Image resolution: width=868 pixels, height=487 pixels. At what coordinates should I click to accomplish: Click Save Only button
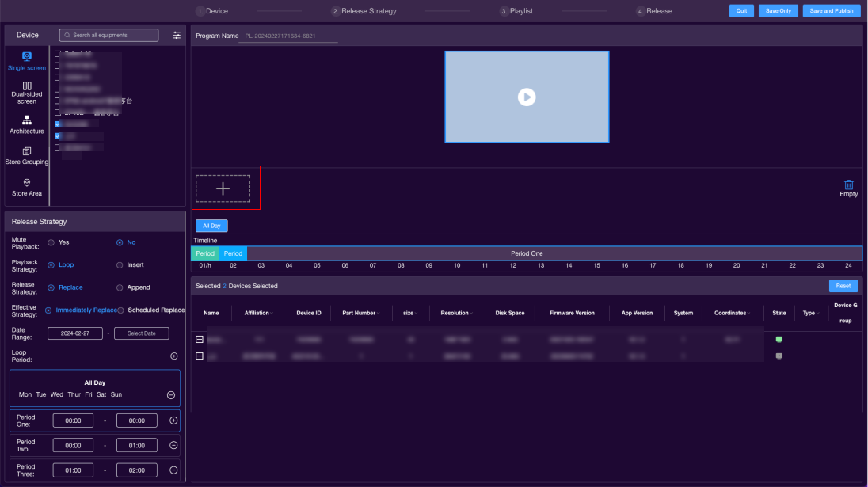[779, 10]
